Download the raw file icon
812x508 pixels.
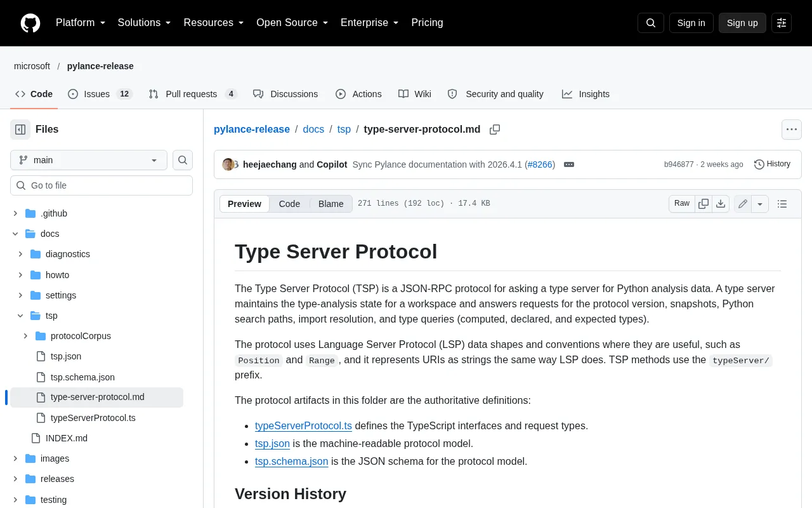(x=721, y=204)
